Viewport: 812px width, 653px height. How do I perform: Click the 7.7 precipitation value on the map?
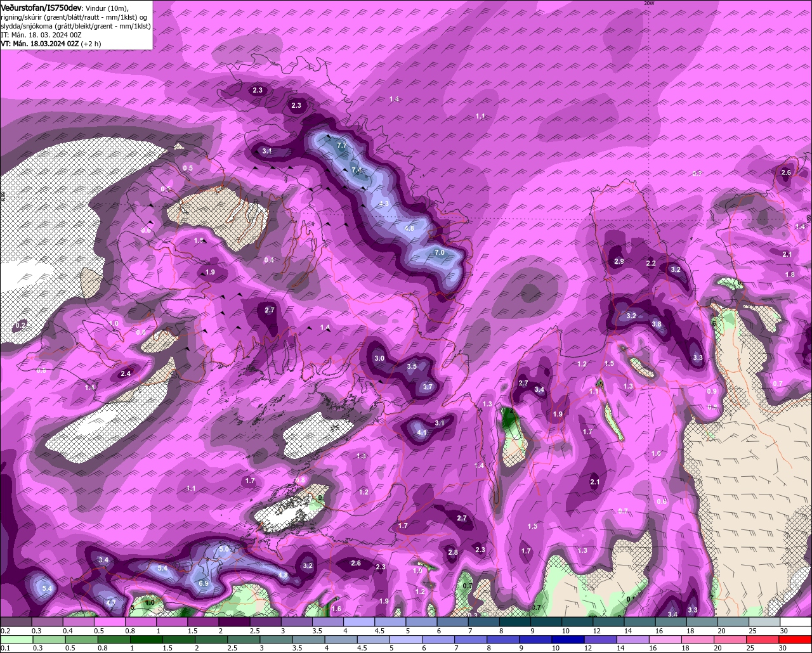pyautogui.click(x=342, y=145)
